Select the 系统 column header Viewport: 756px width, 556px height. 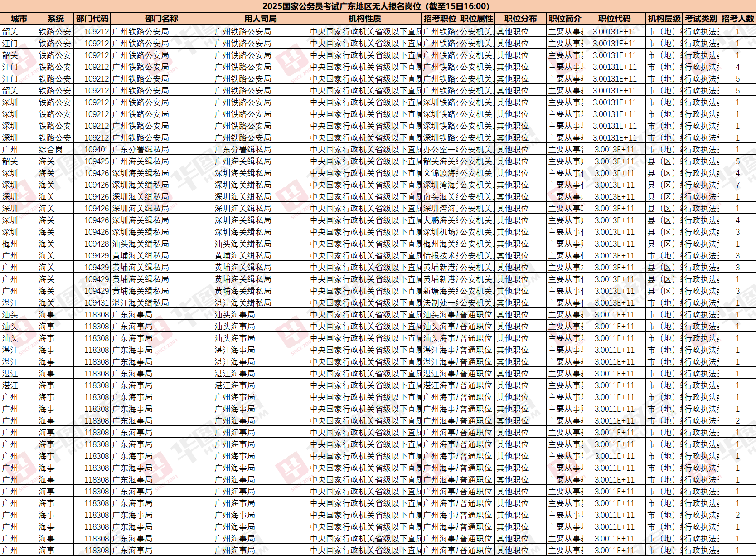pos(55,19)
